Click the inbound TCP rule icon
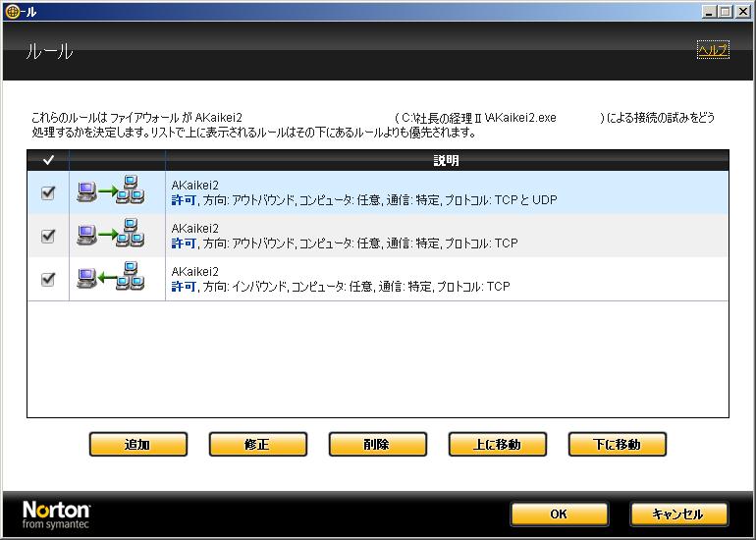This screenshot has height=540, width=756. [110, 279]
